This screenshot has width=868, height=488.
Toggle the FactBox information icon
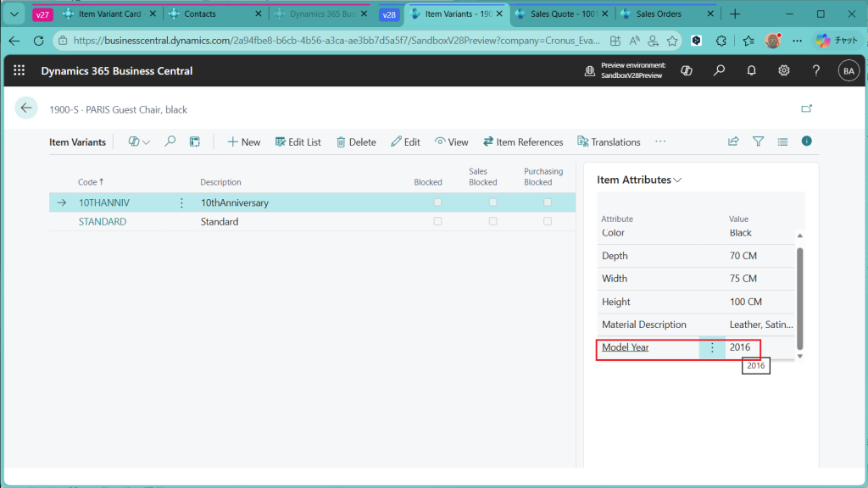coord(806,141)
